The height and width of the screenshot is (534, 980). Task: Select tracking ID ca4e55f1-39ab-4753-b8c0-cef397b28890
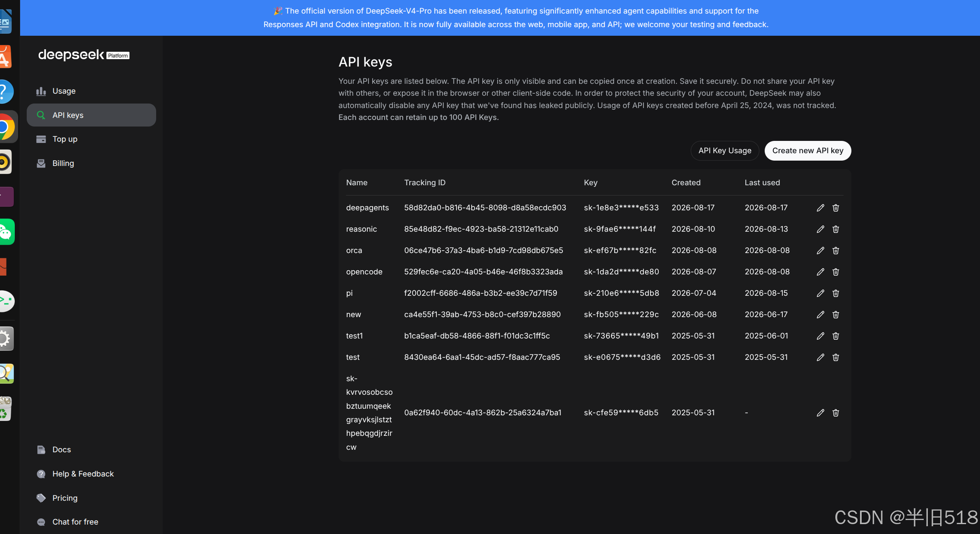coord(482,315)
